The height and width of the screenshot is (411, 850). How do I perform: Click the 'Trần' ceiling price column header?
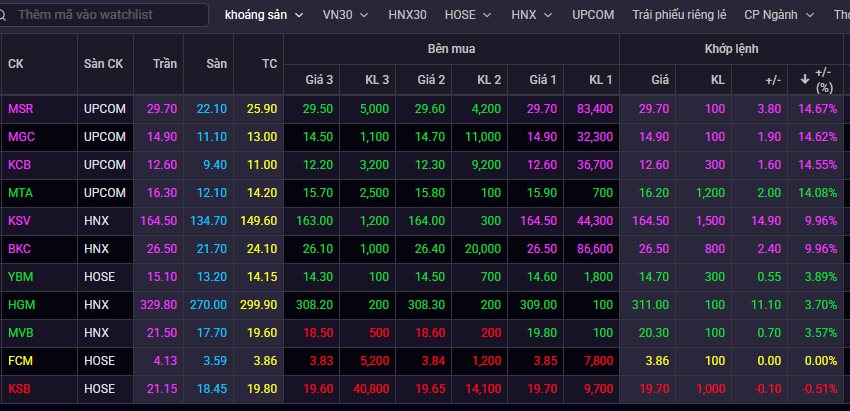coord(164,63)
